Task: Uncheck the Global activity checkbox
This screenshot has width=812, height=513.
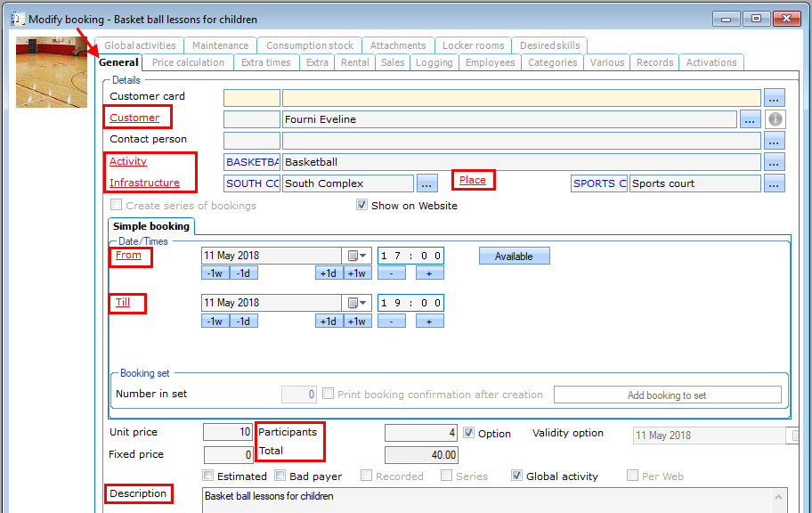Action: pyautogui.click(x=516, y=476)
